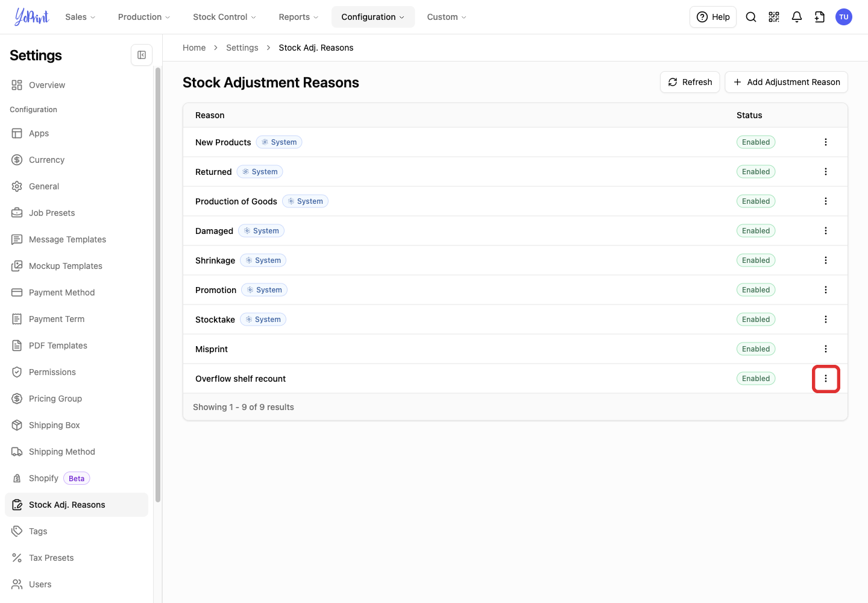Click the new document icon beside the bell

coord(820,17)
